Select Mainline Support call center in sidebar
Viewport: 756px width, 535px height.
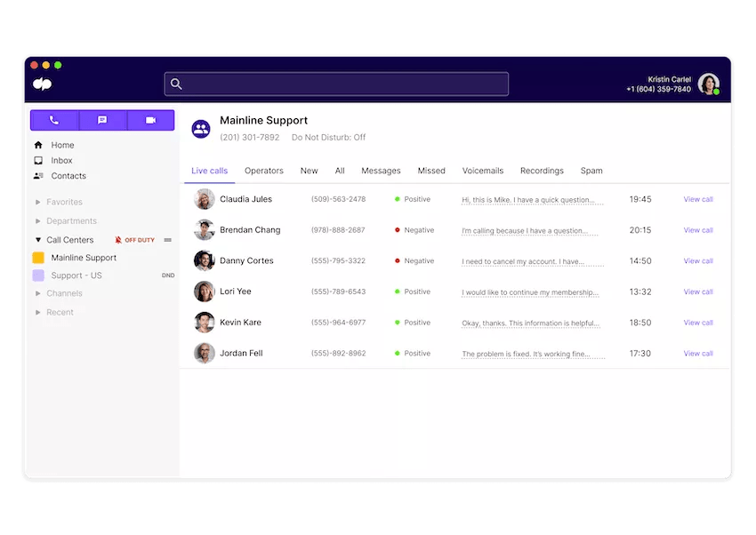[x=84, y=258]
